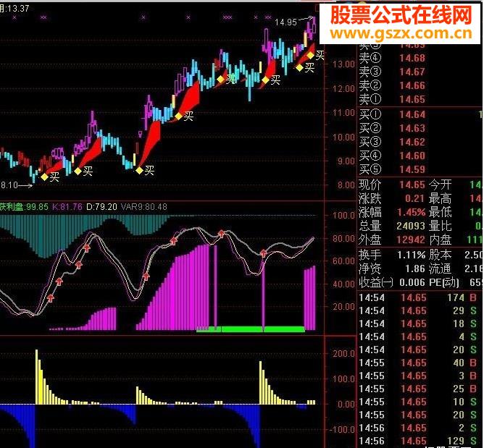Click the tallest yellow histogram bar in bottom panel
Screen dimensions: 484x448
37,376
